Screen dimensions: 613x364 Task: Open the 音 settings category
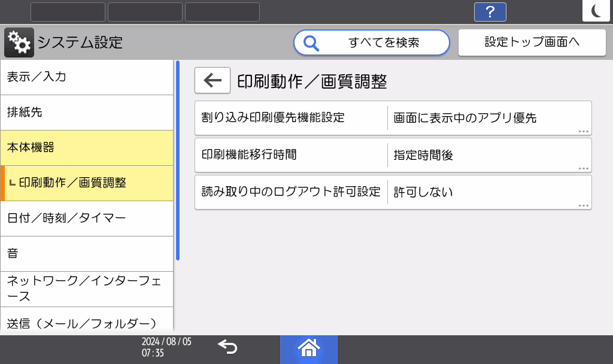[87, 253]
